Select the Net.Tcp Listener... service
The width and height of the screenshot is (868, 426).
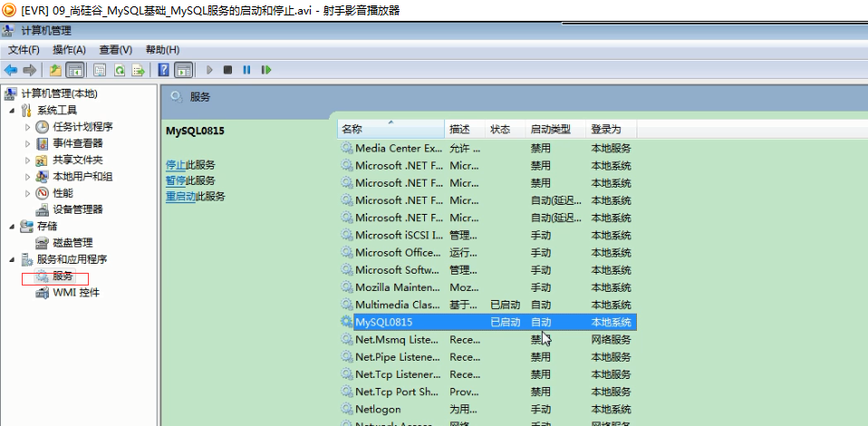pos(399,374)
